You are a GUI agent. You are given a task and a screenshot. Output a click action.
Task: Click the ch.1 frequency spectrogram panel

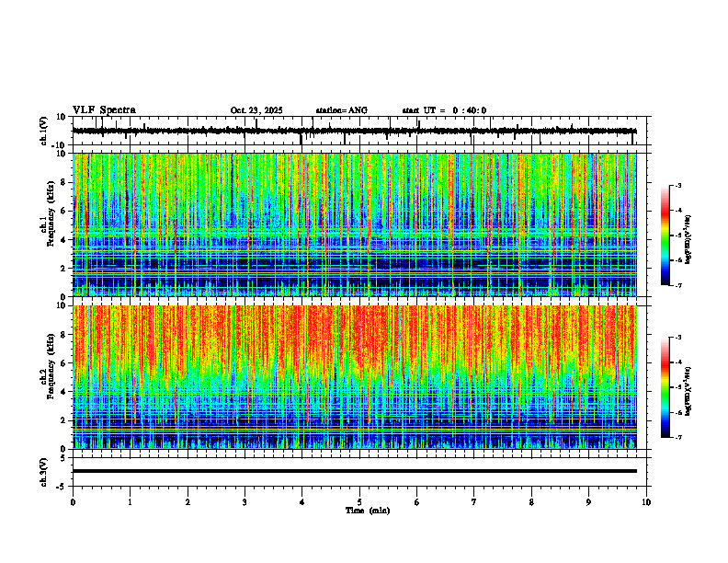coord(354,224)
